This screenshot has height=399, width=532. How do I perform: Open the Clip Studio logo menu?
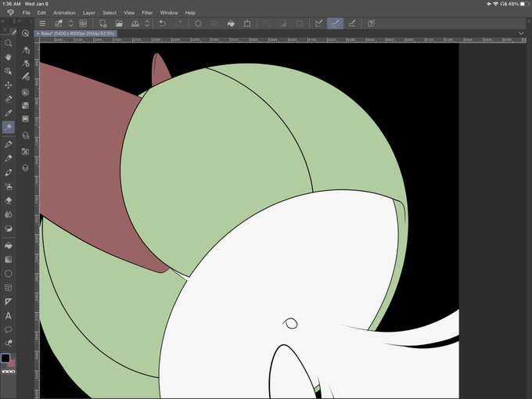point(10,13)
